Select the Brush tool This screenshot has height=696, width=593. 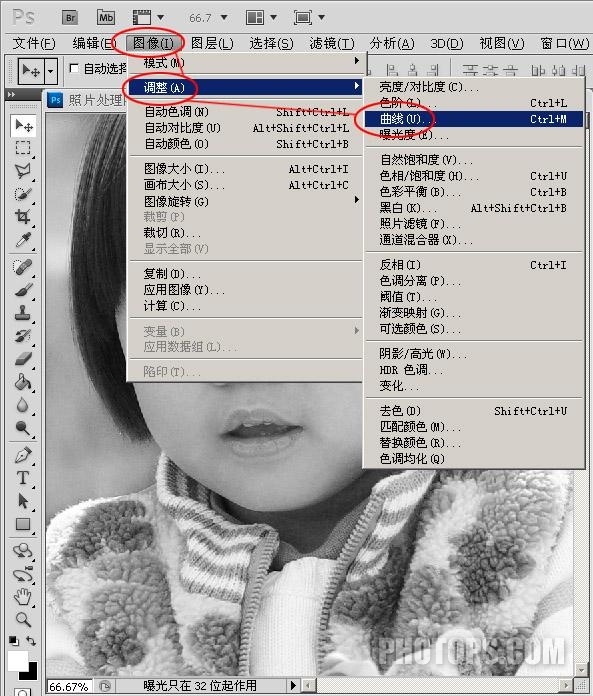[x=23, y=290]
